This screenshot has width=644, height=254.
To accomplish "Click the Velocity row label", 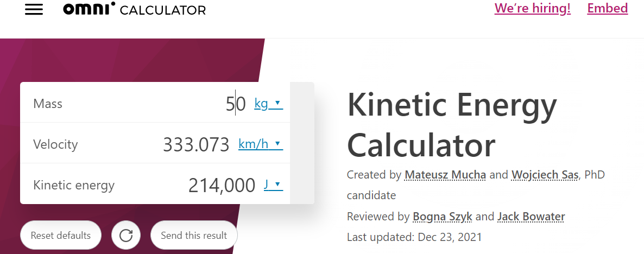I will pos(55,144).
